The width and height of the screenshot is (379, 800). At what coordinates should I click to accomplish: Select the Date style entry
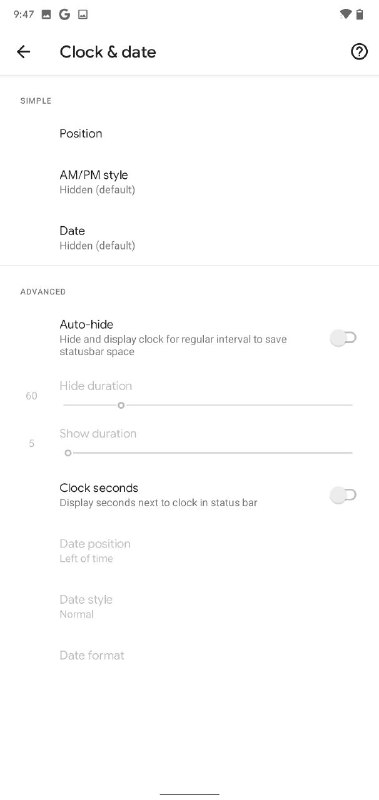[189, 607]
